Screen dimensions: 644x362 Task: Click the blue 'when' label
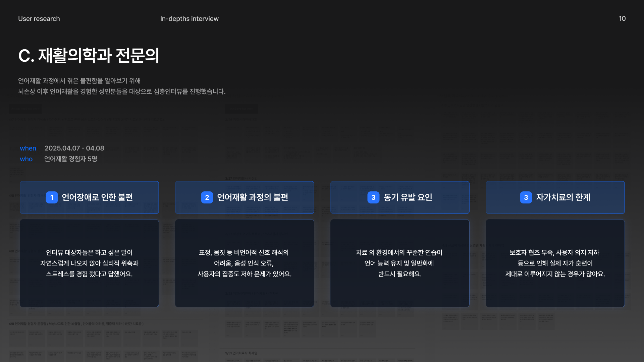coord(28,148)
